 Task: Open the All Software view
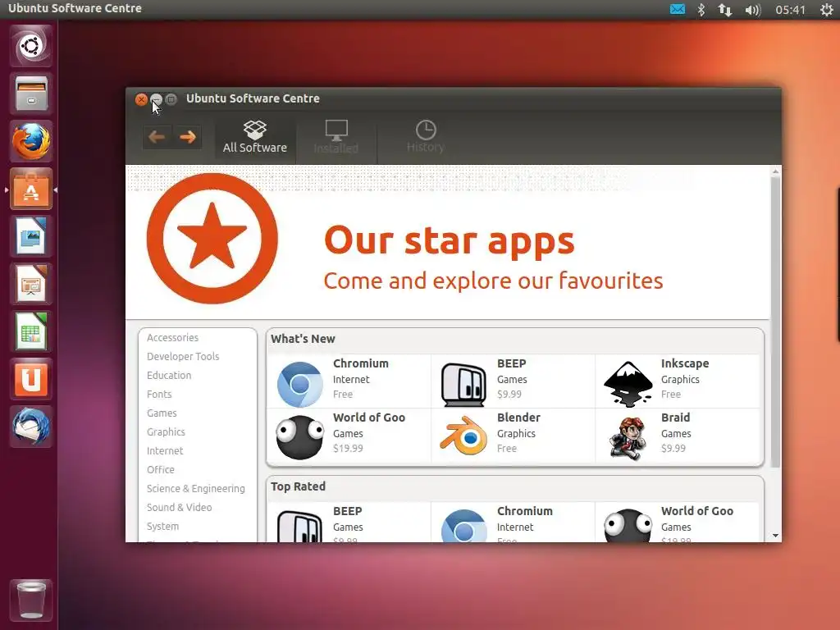tap(255, 136)
